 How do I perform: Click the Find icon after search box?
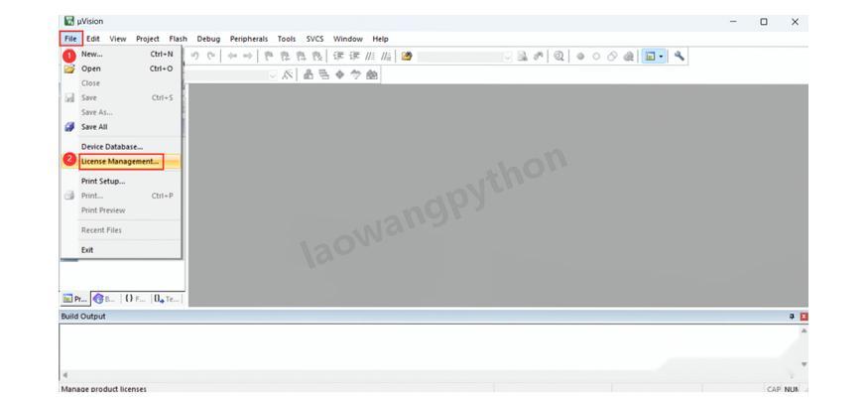523,56
